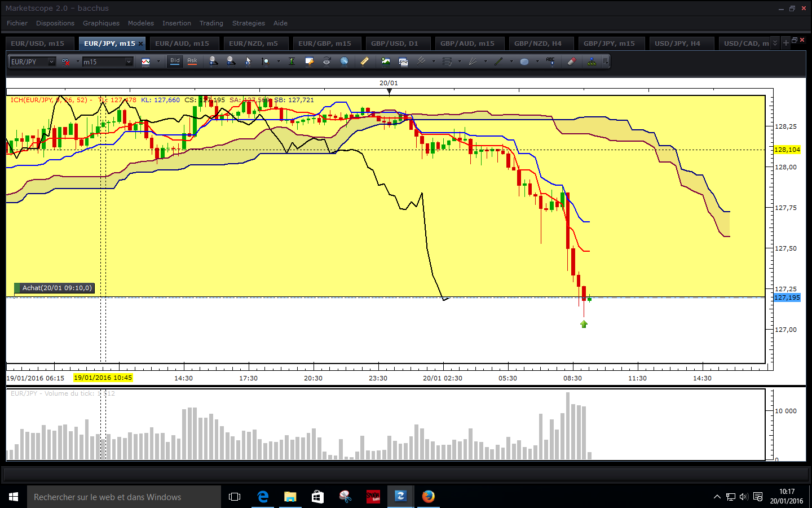Expand the Fibonacci tool dropdown arrow
The image size is (812, 508).
tap(460, 62)
